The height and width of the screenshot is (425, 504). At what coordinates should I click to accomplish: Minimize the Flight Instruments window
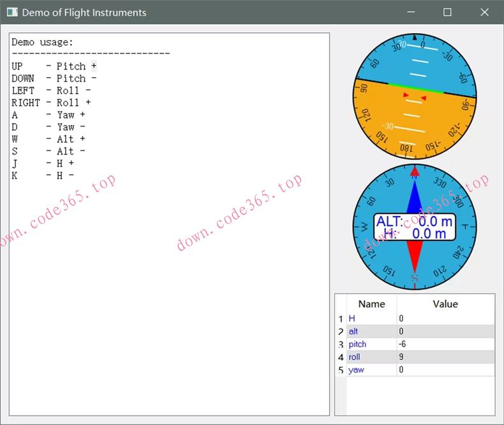tap(410, 12)
